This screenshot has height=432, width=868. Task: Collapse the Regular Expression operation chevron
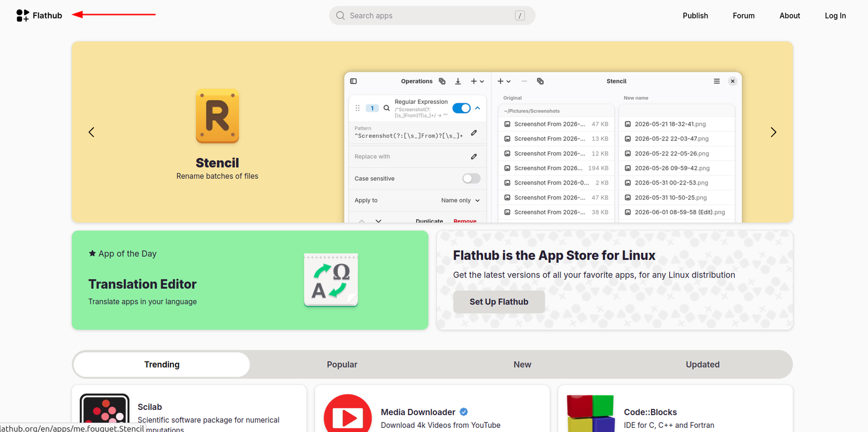click(x=478, y=108)
